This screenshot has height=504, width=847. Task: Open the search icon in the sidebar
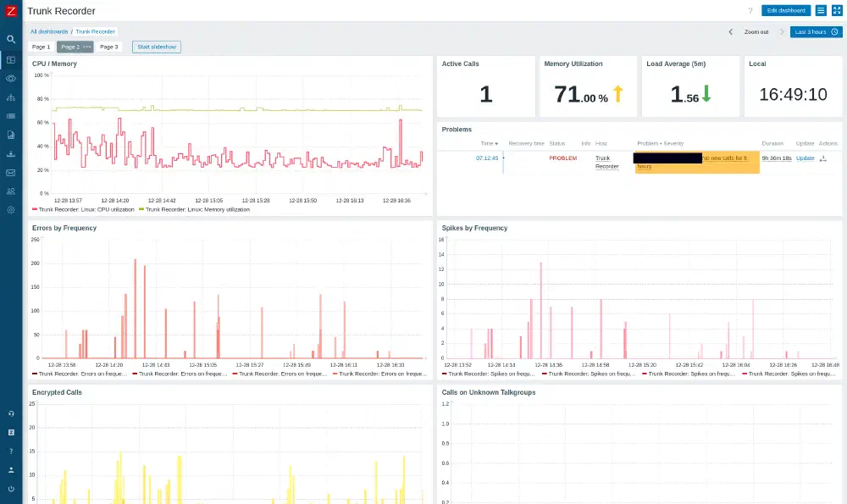point(11,40)
